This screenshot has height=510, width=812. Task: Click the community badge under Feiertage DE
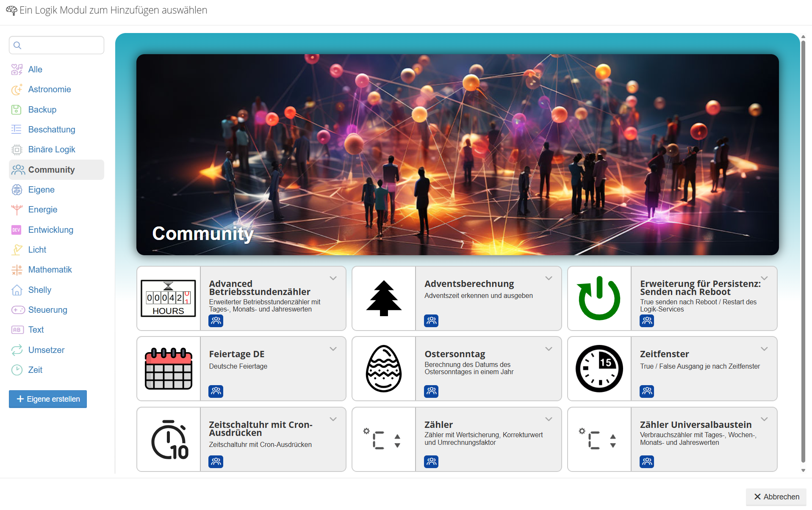[x=216, y=391]
